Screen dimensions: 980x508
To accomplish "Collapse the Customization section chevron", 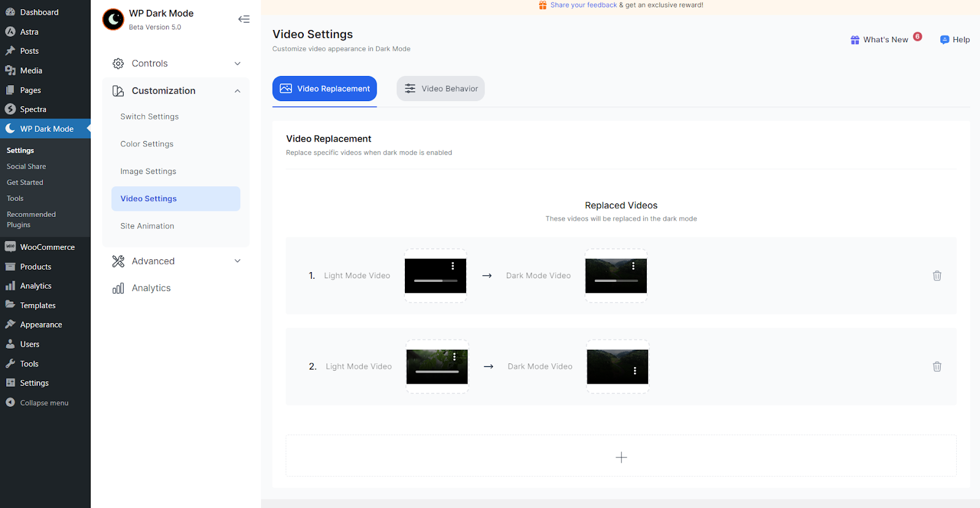I will [238, 91].
